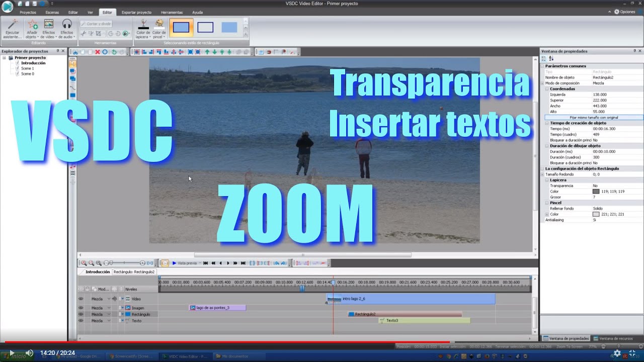Open the Proyectos ribbon tab
Image resolution: width=644 pixels, height=362 pixels.
(x=28, y=12)
